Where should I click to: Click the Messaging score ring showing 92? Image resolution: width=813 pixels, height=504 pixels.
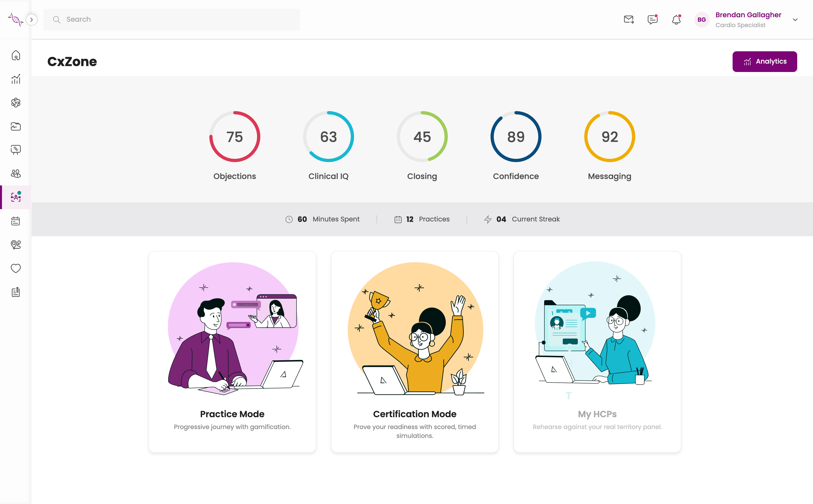[609, 137]
